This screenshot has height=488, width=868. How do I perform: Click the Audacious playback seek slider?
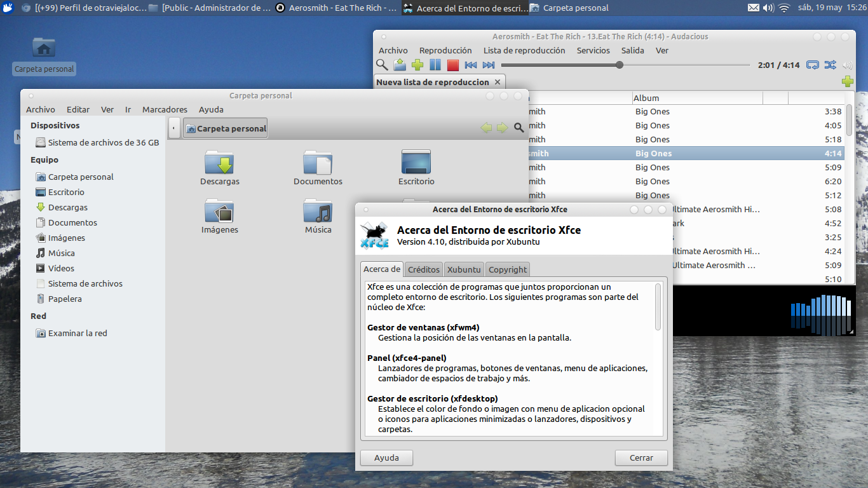[x=626, y=65]
